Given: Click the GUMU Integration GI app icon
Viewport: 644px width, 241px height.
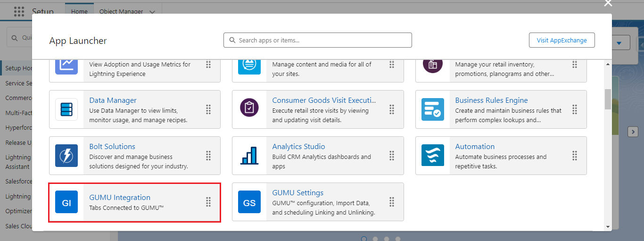Looking at the screenshot, I should (x=66, y=202).
